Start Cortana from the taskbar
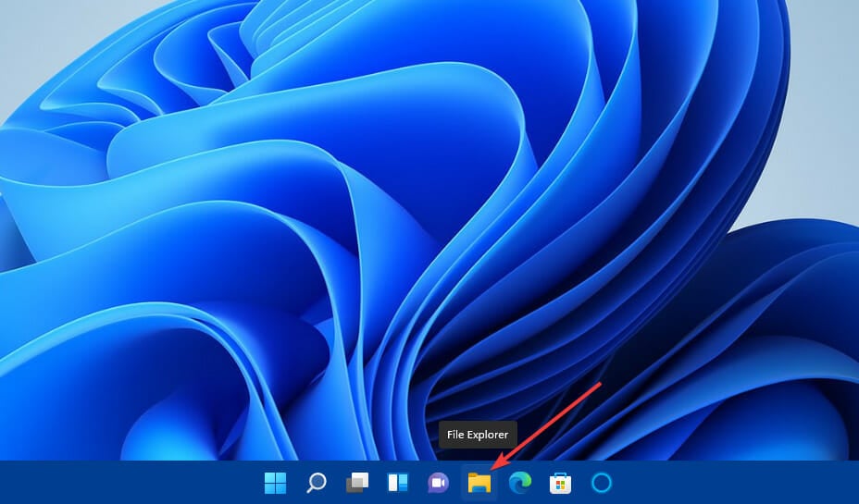This screenshot has width=859, height=504. point(602,483)
